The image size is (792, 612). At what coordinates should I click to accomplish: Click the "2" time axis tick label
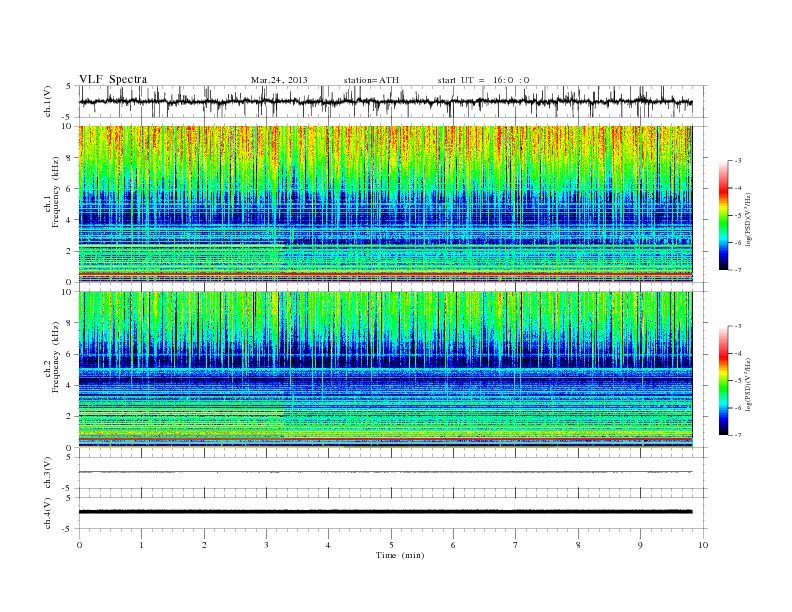click(204, 545)
